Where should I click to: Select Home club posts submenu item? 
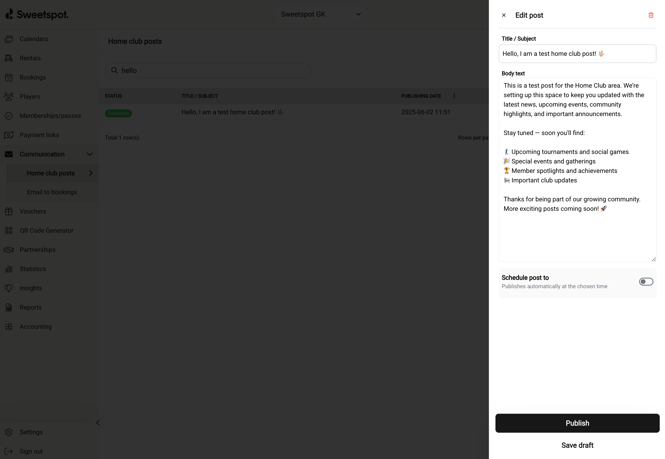click(x=50, y=173)
